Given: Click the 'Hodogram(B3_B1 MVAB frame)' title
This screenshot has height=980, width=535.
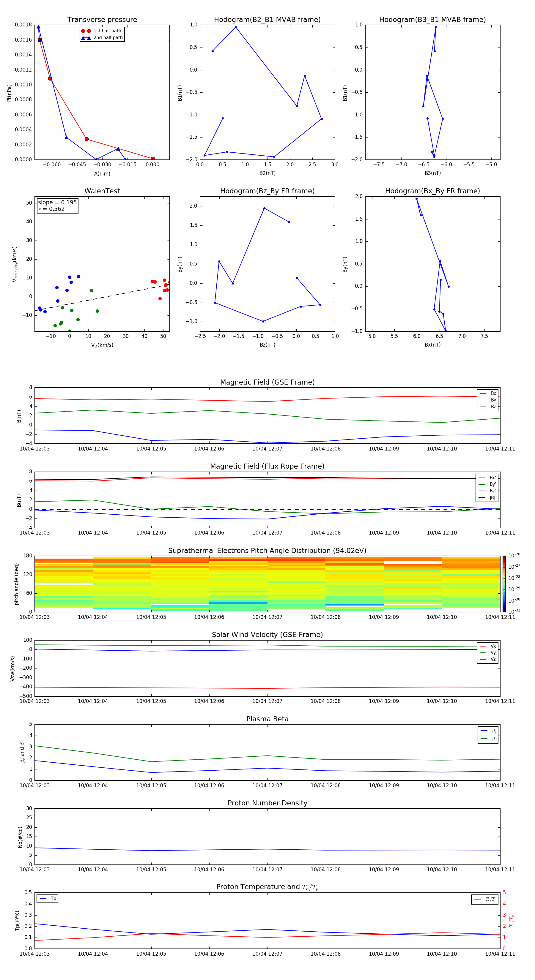Looking at the screenshot, I should click(432, 20).
